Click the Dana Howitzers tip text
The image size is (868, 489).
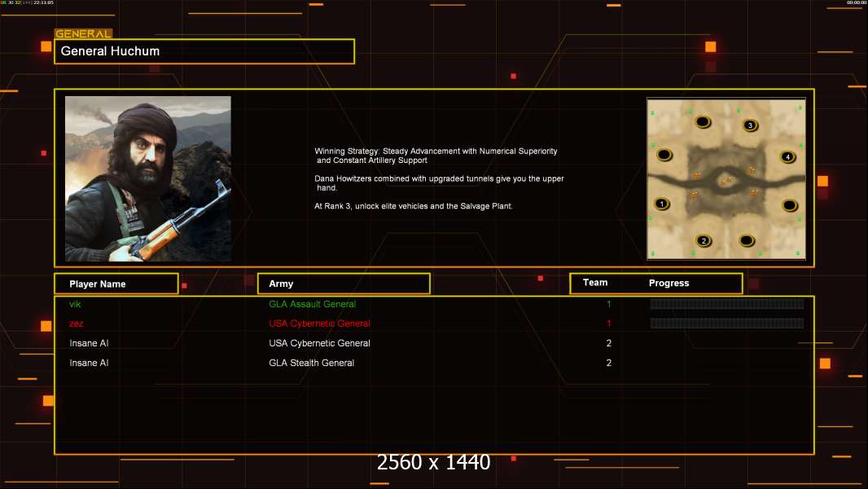click(x=439, y=183)
